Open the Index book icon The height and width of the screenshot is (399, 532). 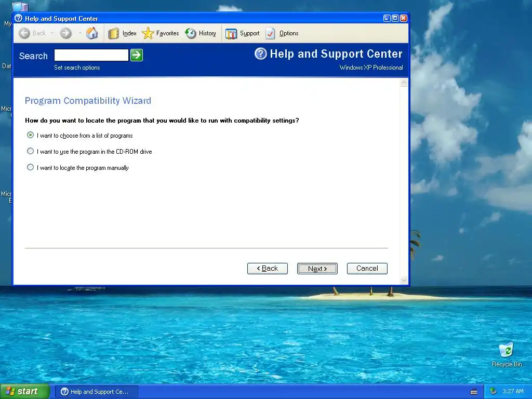pos(113,33)
